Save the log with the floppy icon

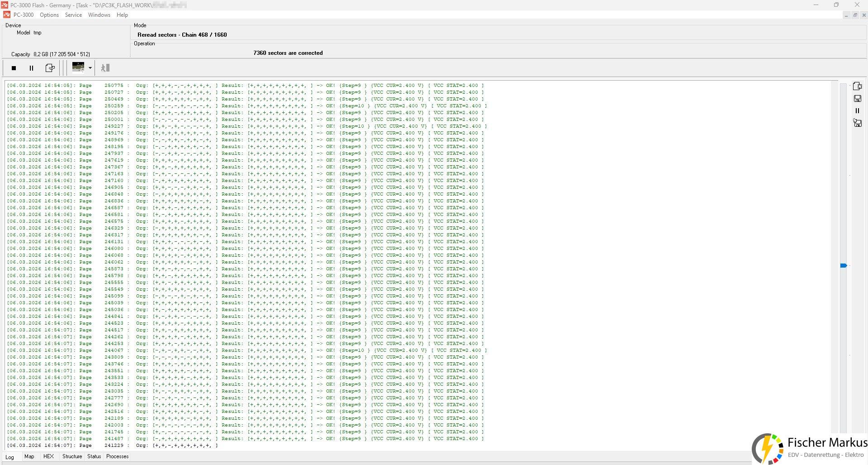pos(857,98)
